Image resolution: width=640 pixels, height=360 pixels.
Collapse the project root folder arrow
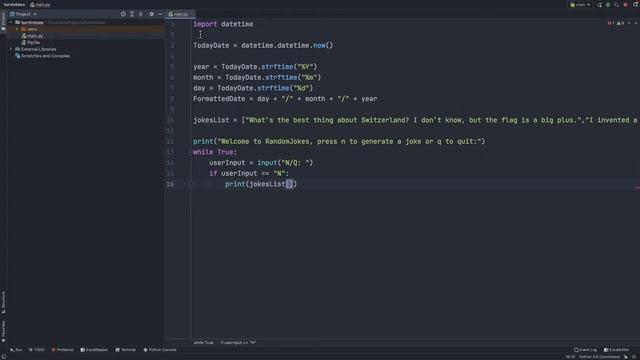tap(11, 22)
